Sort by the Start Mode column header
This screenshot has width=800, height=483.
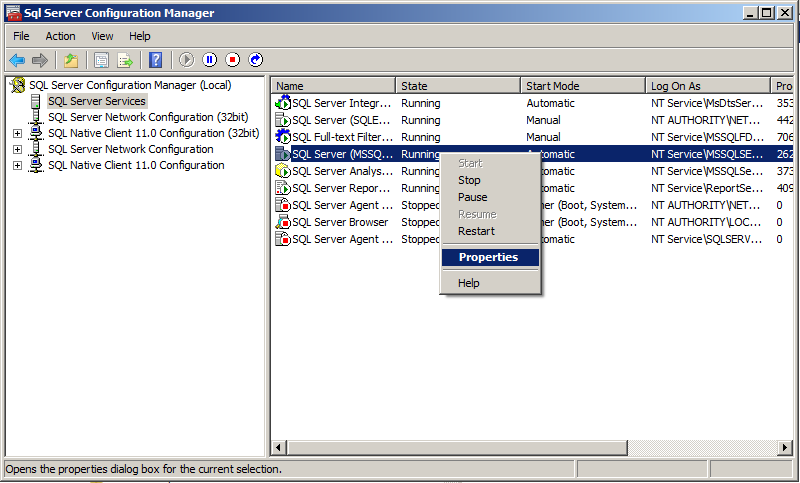[x=583, y=86]
